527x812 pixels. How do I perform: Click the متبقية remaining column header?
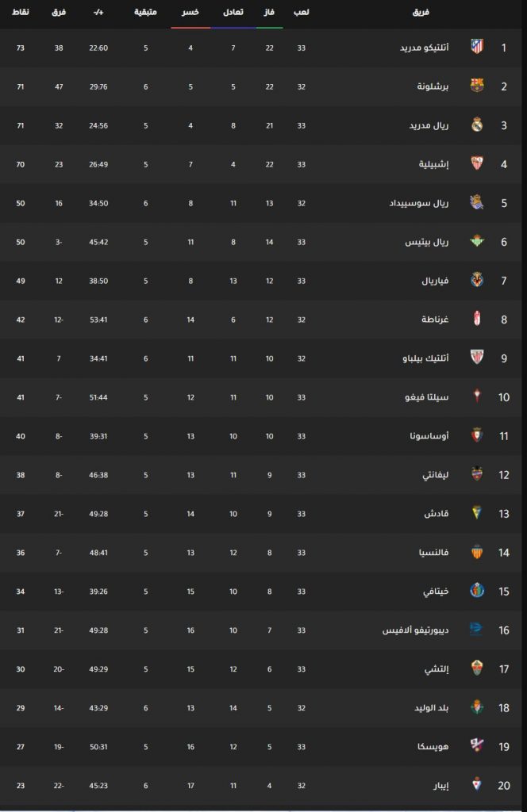pyautogui.click(x=145, y=12)
